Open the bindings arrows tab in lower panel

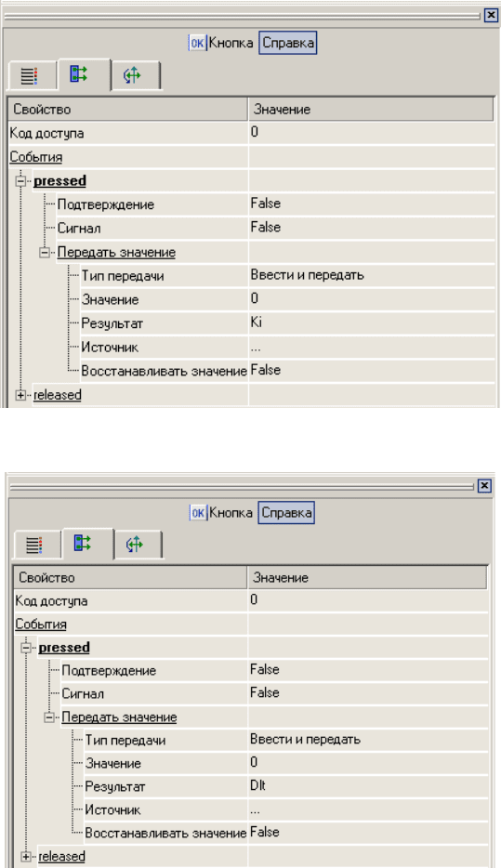[135, 545]
